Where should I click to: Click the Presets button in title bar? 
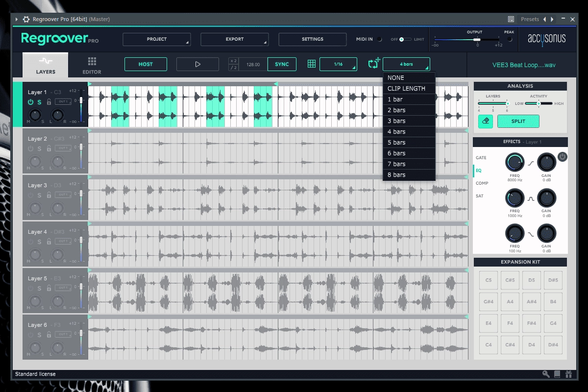click(530, 19)
